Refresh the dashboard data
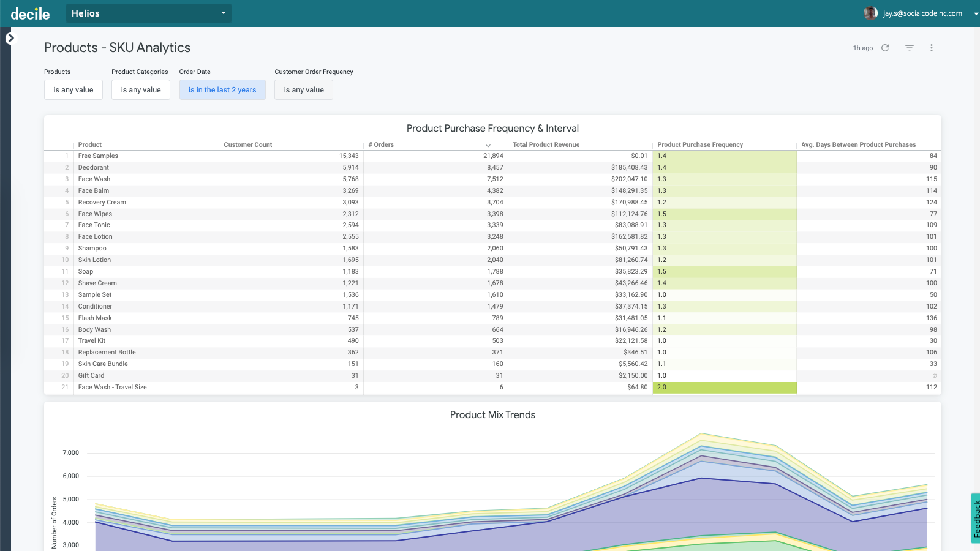This screenshot has width=980, height=551. tap(884, 47)
